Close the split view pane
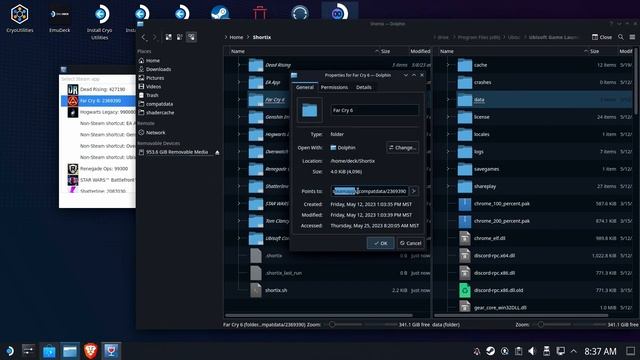Viewport: 640px width, 360px height. pyautogui.click(x=602, y=37)
